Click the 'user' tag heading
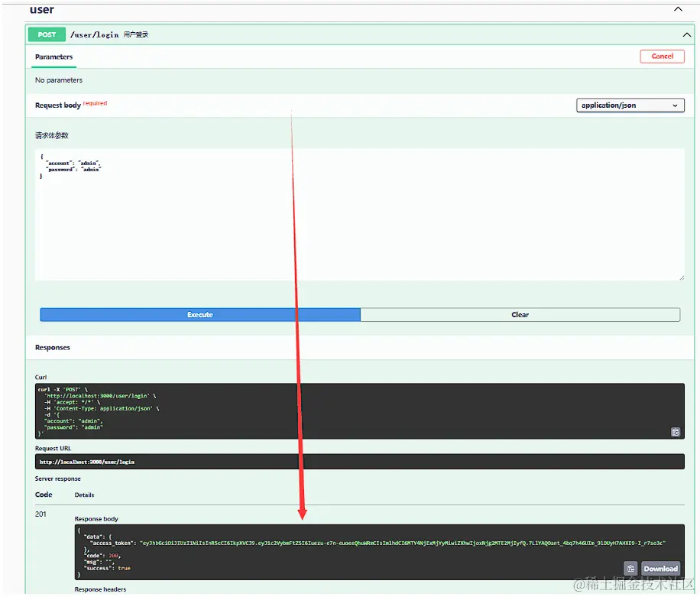The image size is (700, 597). pos(42,9)
